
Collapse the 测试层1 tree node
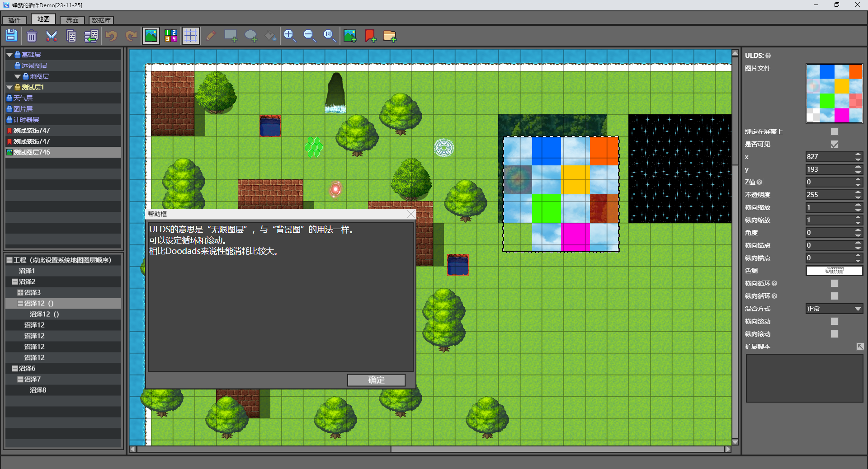[9, 87]
